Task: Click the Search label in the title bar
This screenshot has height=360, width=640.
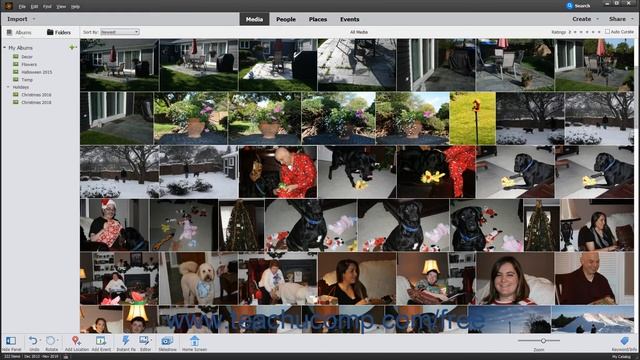Action: pos(582,6)
